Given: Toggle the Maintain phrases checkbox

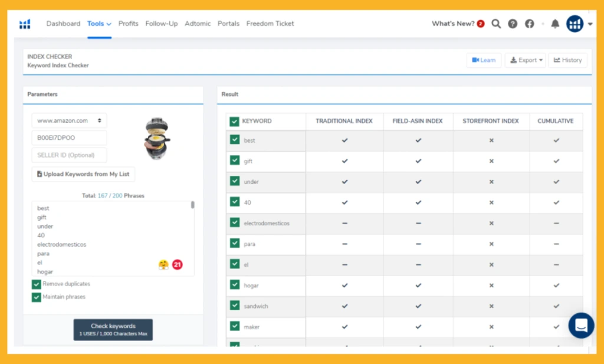Looking at the screenshot, I should [x=37, y=297].
